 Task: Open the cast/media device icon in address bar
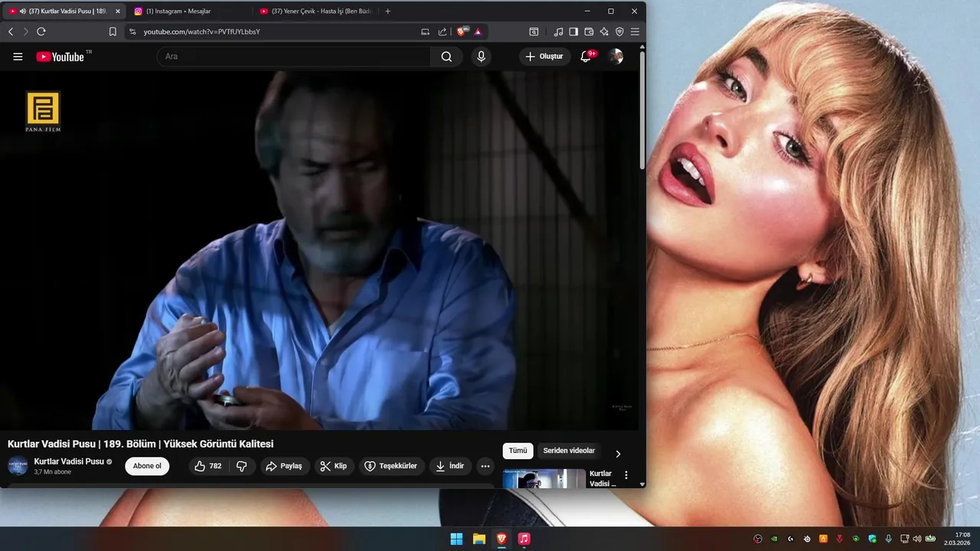426,31
